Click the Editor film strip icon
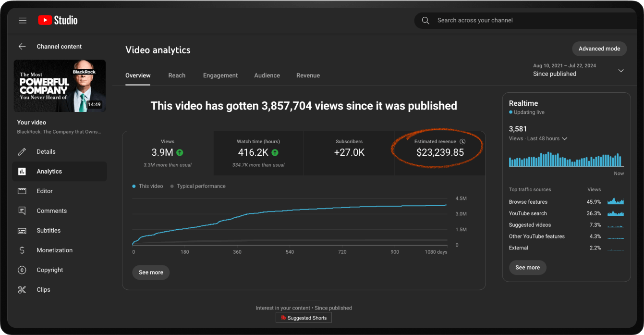Viewport: 644px width, 335px height. pyautogui.click(x=22, y=191)
